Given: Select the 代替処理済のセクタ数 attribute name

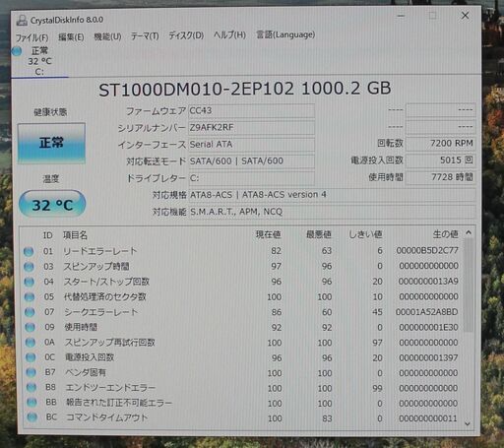Looking at the screenshot, I should [105, 296].
